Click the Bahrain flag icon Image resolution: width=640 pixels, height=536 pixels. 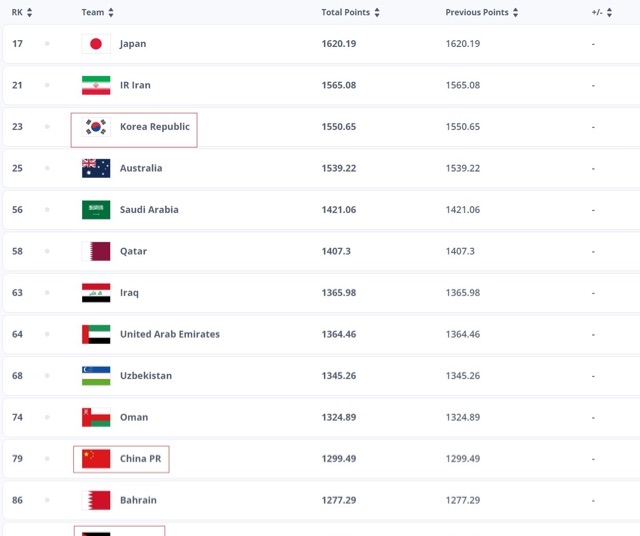tap(96, 500)
